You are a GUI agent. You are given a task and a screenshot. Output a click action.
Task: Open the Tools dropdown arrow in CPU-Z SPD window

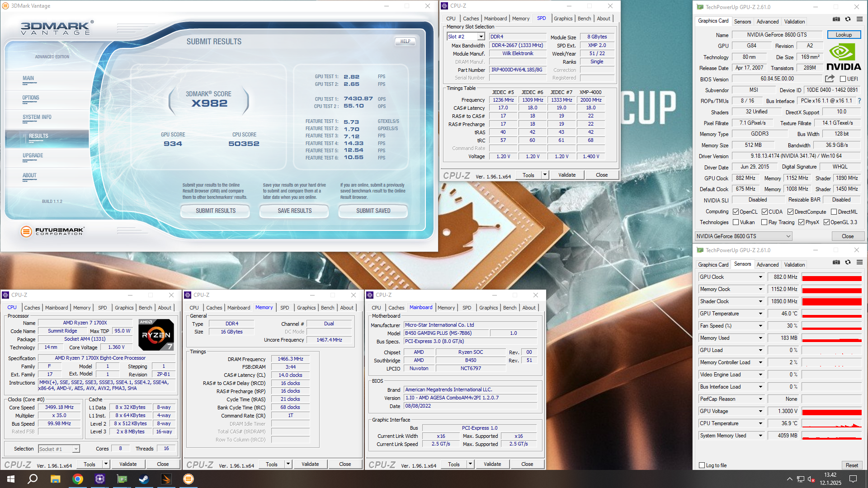545,175
